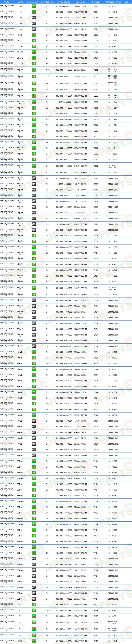
Task: Click the PB icon for SL M 104.981
Action: point(34,610)
